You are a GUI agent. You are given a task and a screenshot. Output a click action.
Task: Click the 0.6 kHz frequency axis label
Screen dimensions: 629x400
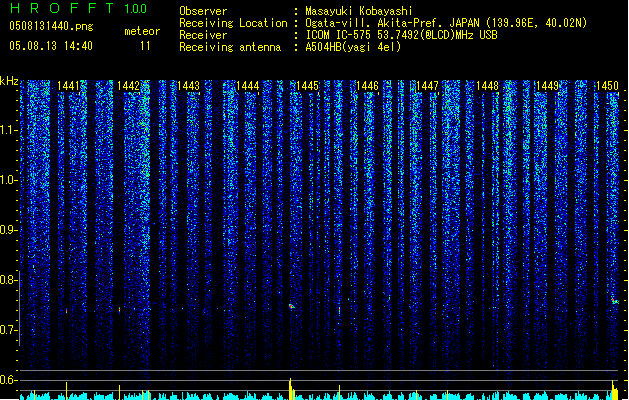pos(8,380)
